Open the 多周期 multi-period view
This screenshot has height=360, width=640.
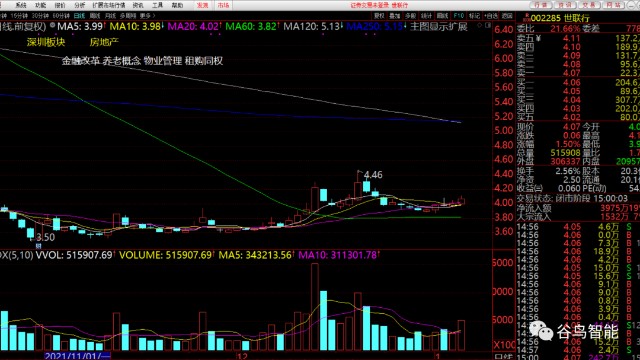pyautogui.click(x=128, y=16)
